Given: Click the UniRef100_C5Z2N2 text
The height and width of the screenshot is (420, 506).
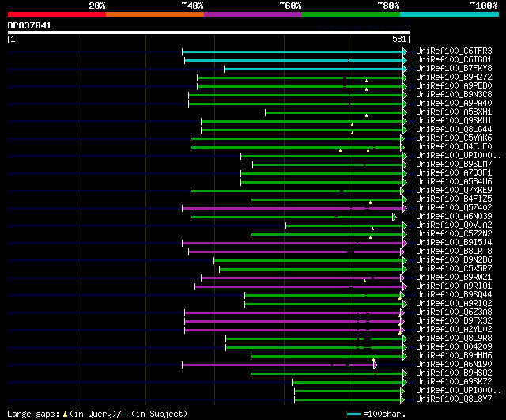Looking at the screenshot, I should pos(454,234).
